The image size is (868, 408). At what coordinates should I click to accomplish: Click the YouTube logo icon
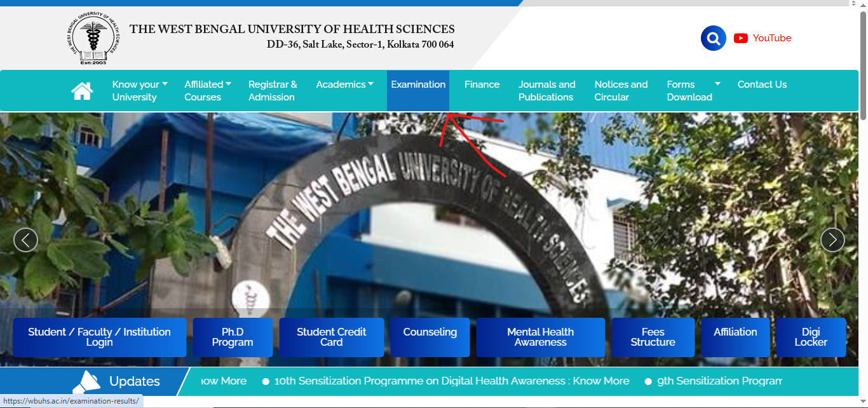(740, 38)
